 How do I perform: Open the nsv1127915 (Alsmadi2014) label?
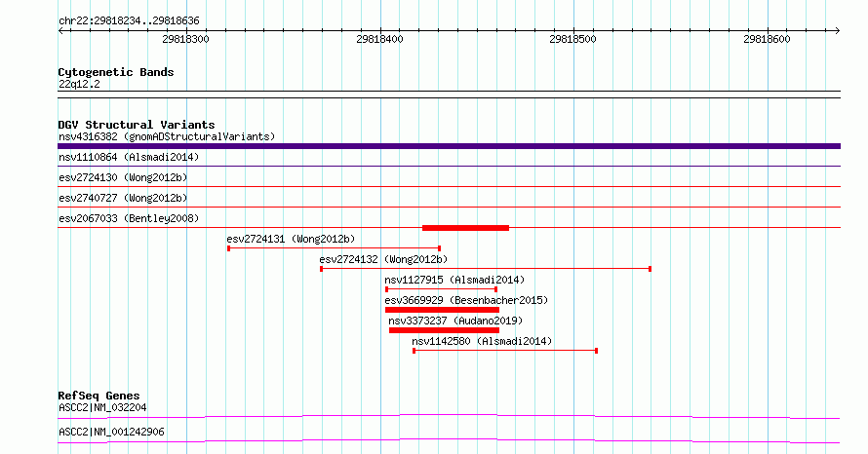click(x=454, y=280)
